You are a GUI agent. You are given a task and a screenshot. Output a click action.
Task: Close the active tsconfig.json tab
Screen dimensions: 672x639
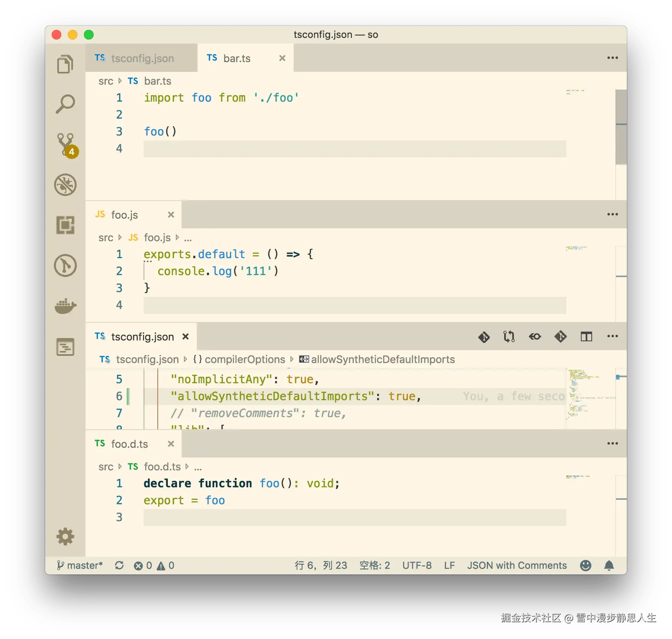[x=186, y=336]
